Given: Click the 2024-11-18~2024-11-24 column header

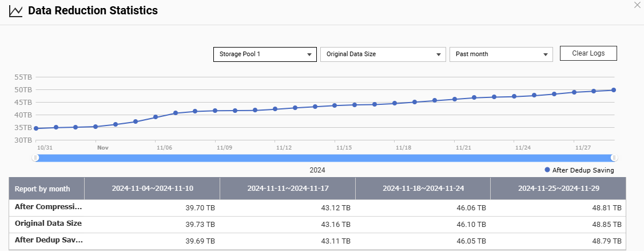Looking at the screenshot, I should tap(423, 189).
